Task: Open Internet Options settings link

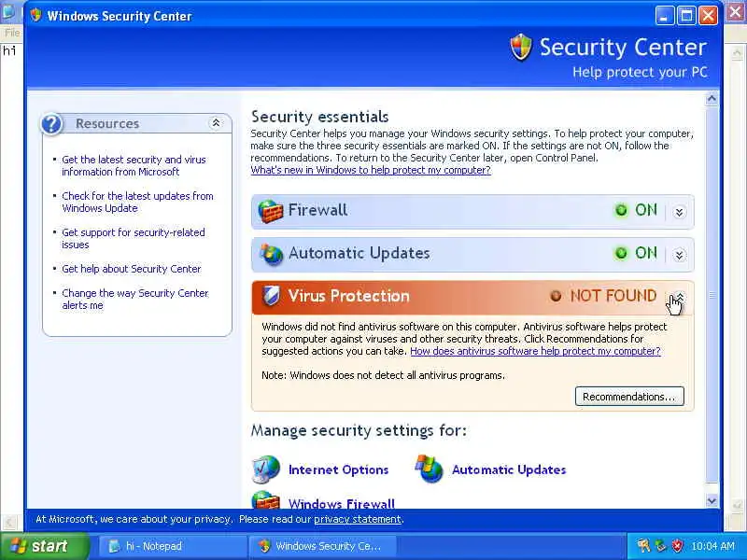Action: click(338, 470)
